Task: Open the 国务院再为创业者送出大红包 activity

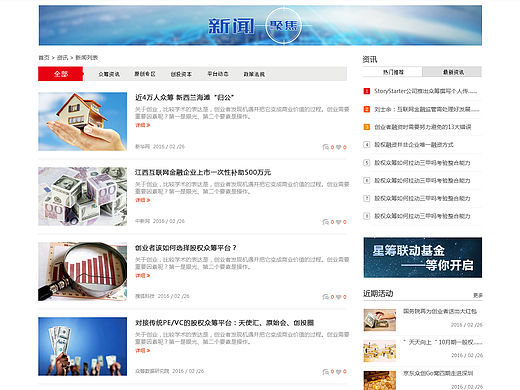Action: (440, 311)
